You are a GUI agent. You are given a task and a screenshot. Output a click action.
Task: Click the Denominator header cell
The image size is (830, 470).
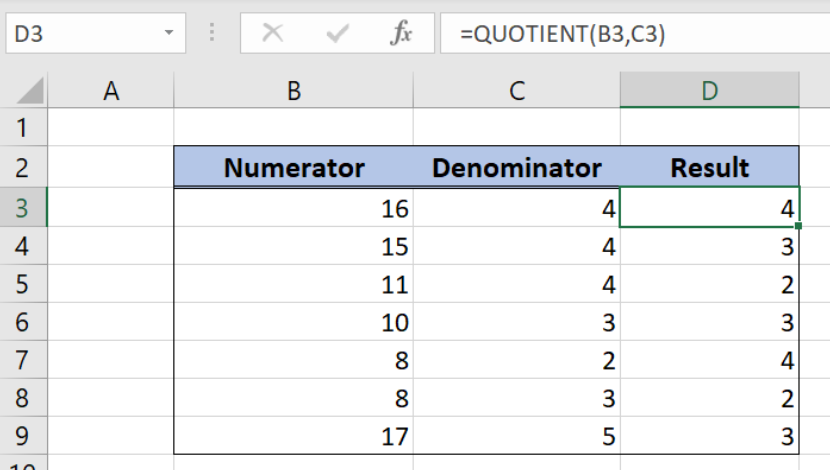tap(517, 167)
